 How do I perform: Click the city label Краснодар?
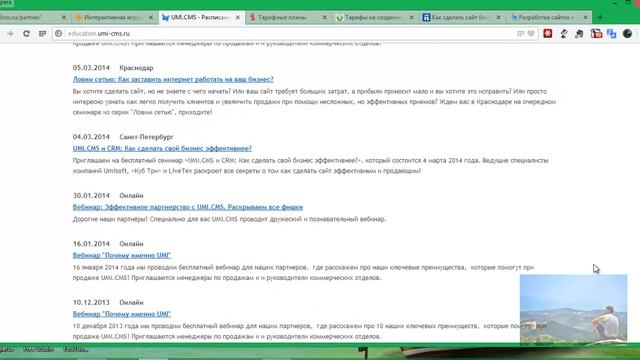coord(136,68)
